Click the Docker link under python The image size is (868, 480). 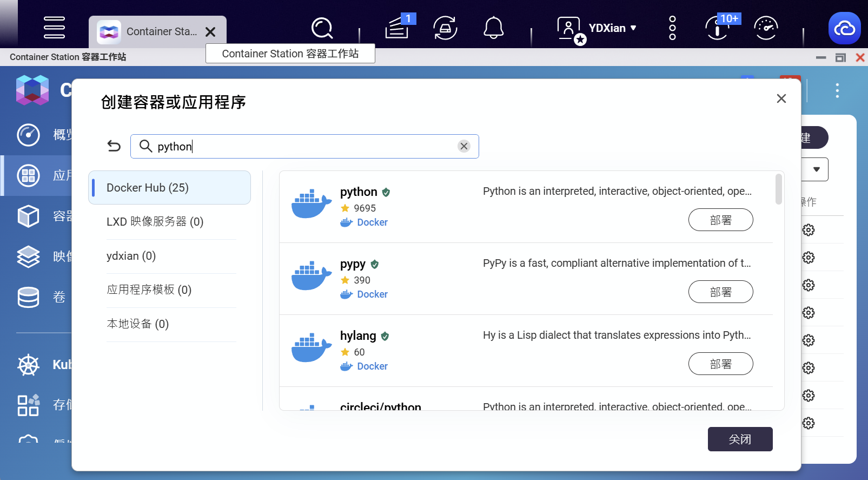372,222
